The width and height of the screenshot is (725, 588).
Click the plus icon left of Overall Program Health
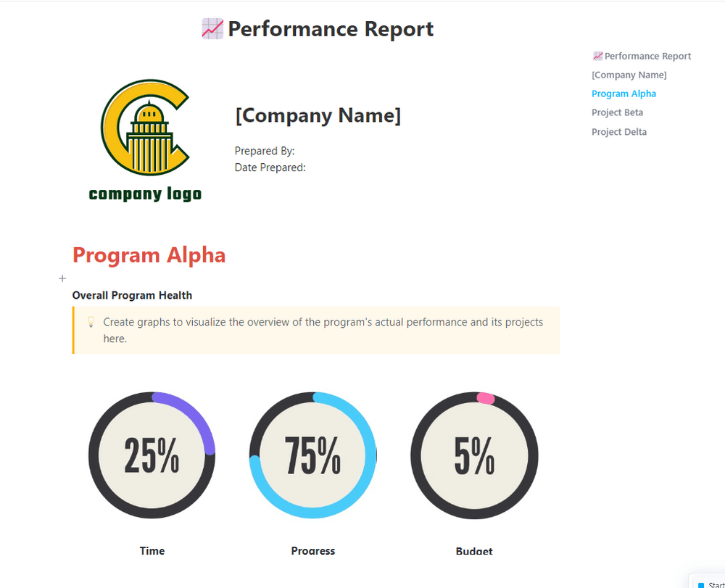click(62, 278)
